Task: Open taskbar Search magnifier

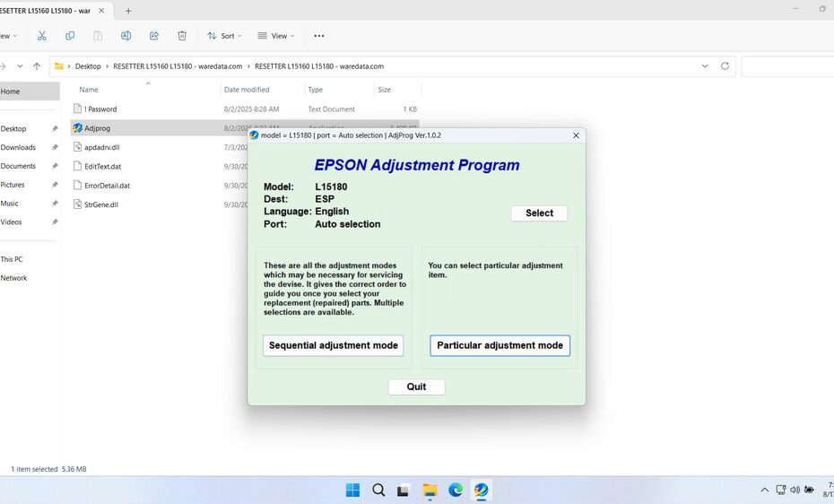Action: tap(378, 490)
